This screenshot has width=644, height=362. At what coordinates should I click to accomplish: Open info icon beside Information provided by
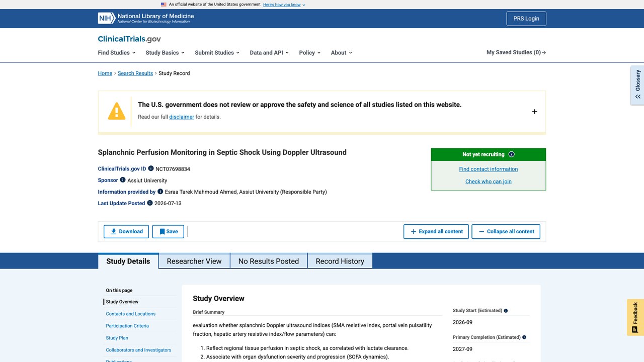[160, 191]
